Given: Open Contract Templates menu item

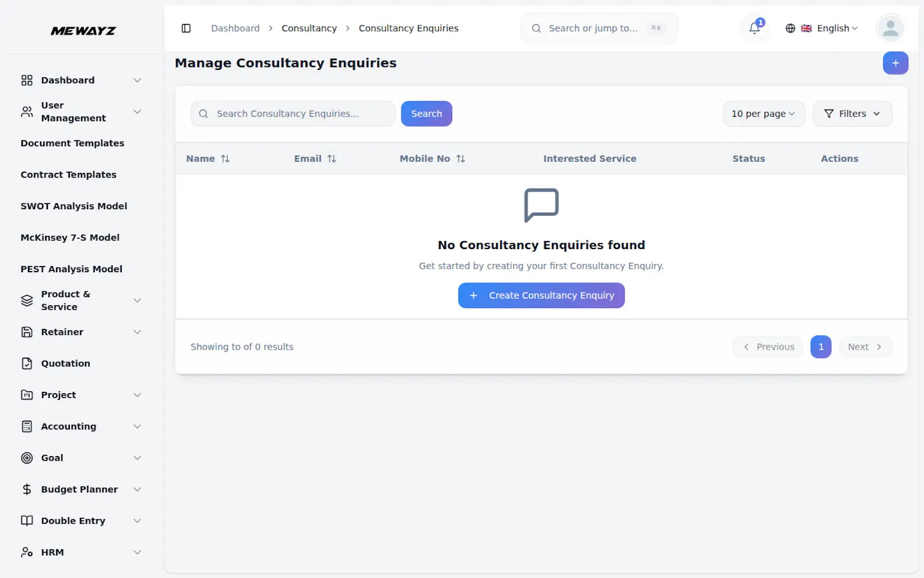Looking at the screenshot, I should pos(69,175).
